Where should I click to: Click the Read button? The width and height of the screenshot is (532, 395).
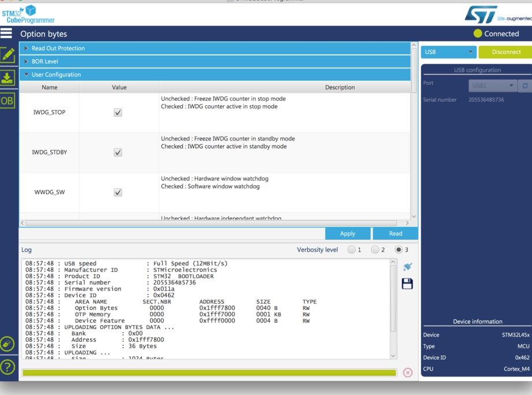point(396,233)
